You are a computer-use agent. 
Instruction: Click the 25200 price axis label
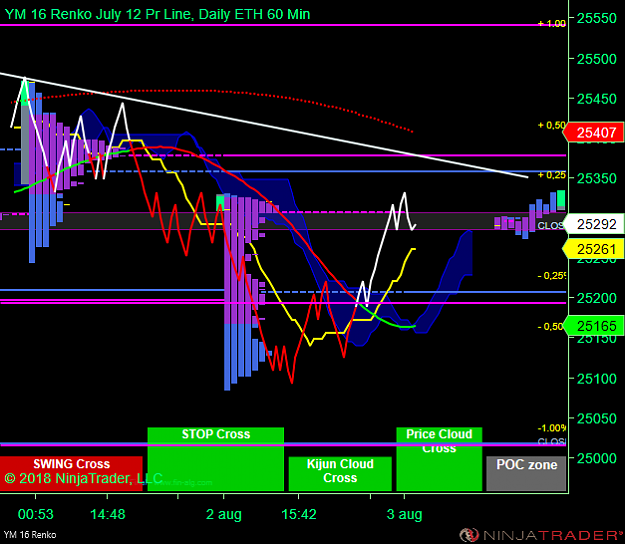coord(597,298)
